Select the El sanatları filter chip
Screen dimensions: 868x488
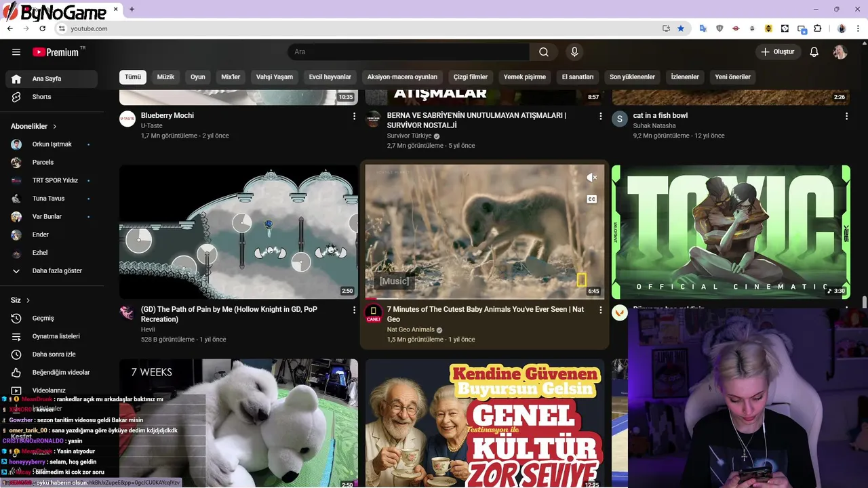point(578,77)
